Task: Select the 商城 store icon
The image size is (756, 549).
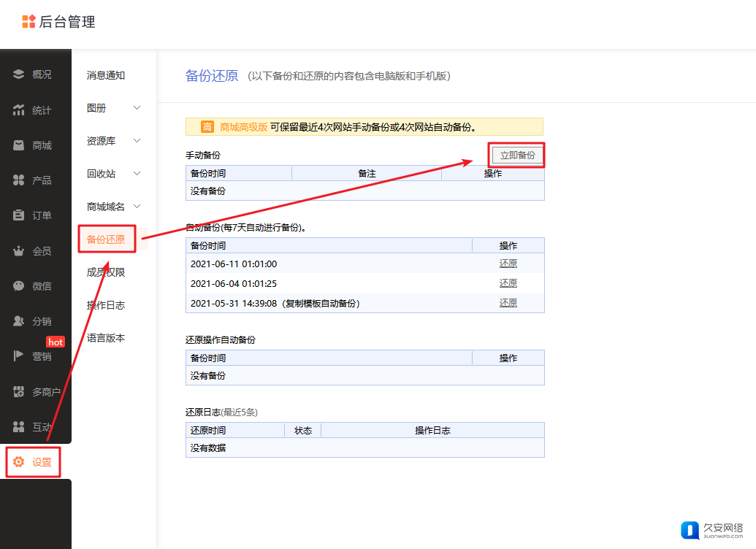Action: (x=19, y=145)
